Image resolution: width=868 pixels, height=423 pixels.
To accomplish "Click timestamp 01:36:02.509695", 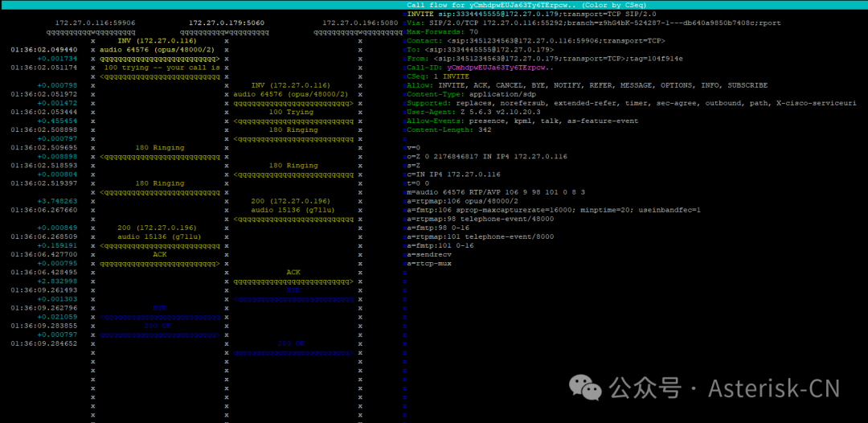I will (x=43, y=149).
